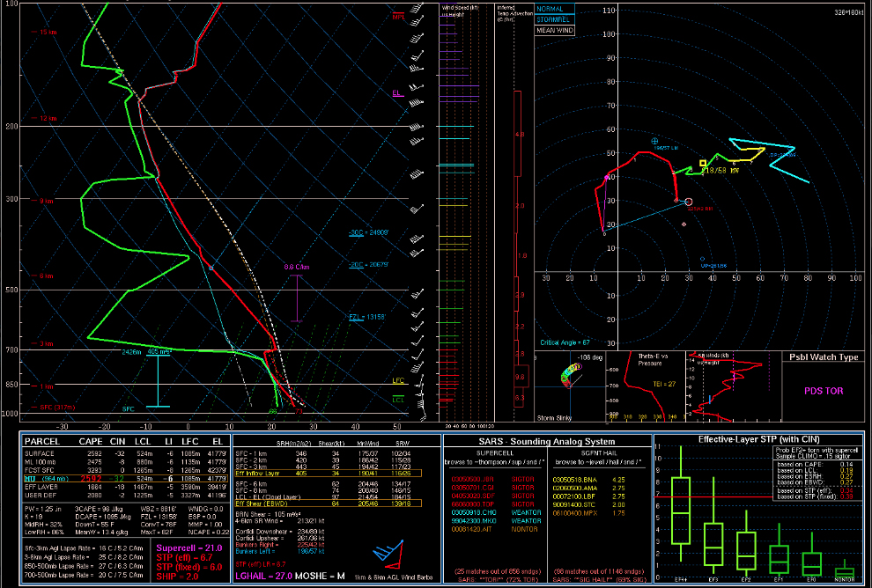Select the MEAN WIND hodograph mode
The image size is (872, 588).
pos(555,30)
